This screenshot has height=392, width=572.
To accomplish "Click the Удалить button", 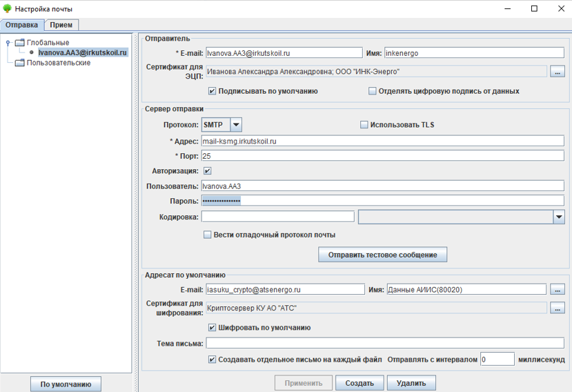I will pyautogui.click(x=411, y=383).
